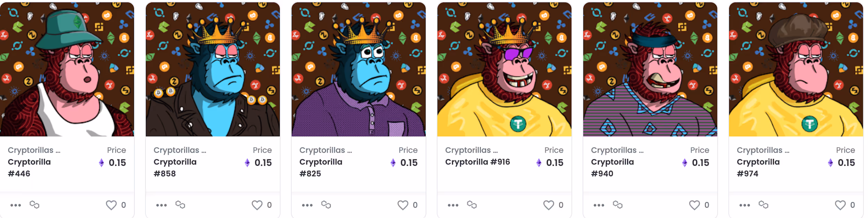Open more options for Cryptorilla #446
Image resolution: width=868 pixels, height=218 pixels.
(16, 205)
